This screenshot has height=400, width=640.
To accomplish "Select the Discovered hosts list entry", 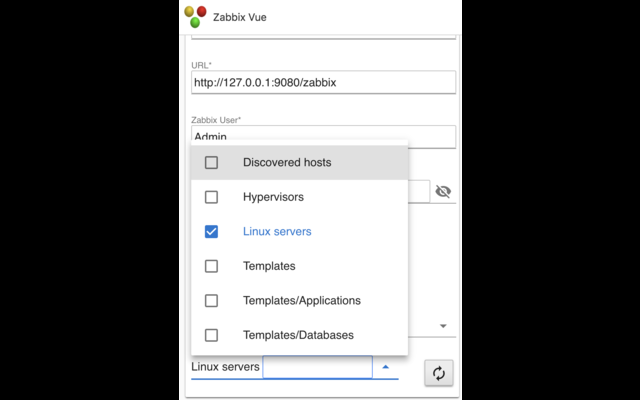I will pyautogui.click(x=300, y=162).
